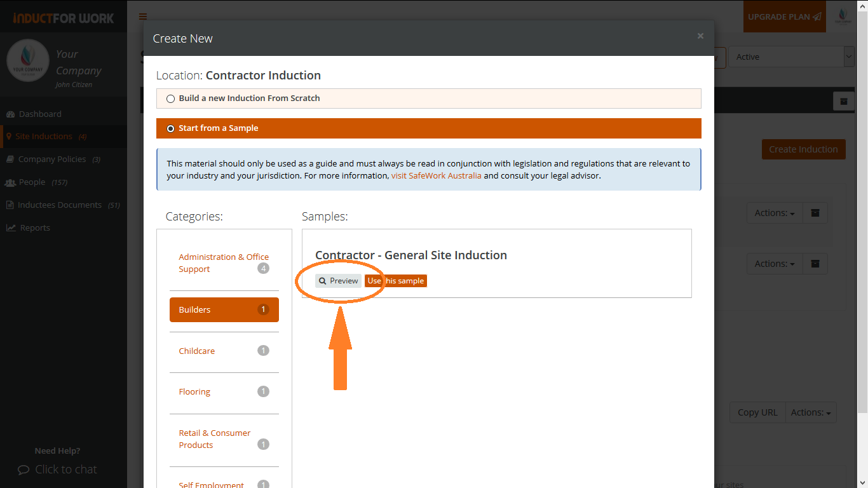
Task: Close the Create New dialog
Action: pyautogui.click(x=700, y=36)
